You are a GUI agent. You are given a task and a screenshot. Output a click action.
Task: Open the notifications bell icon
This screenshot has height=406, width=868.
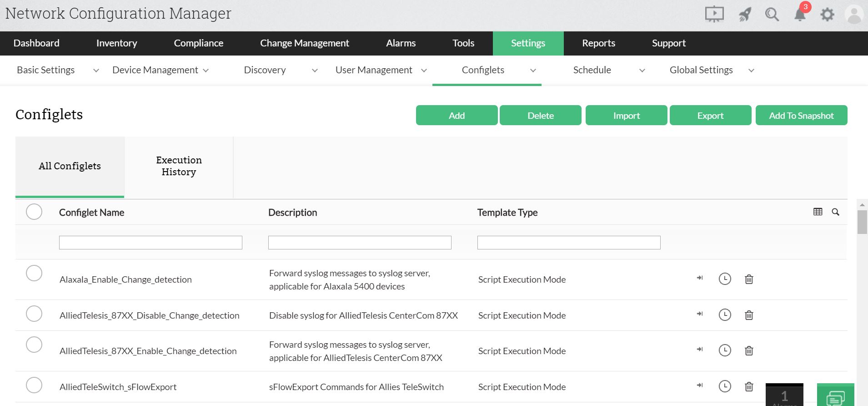point(799,15)
